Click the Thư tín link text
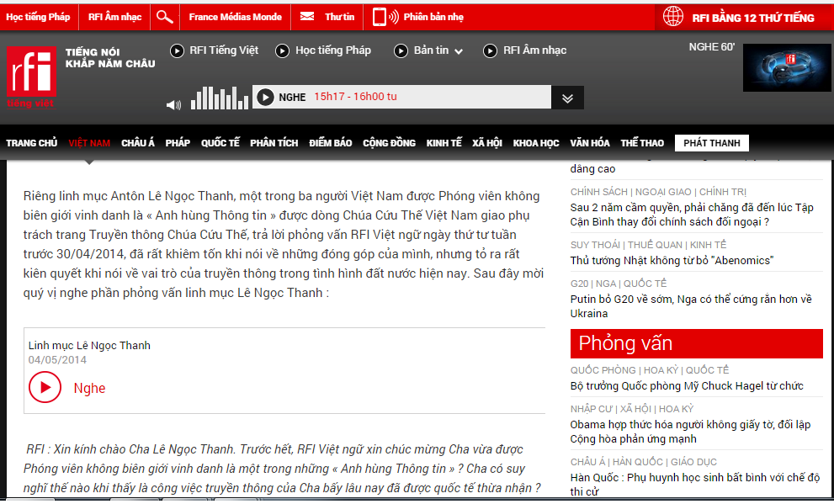The height and width of the screenshot is (504, 834). pos(339,17)
